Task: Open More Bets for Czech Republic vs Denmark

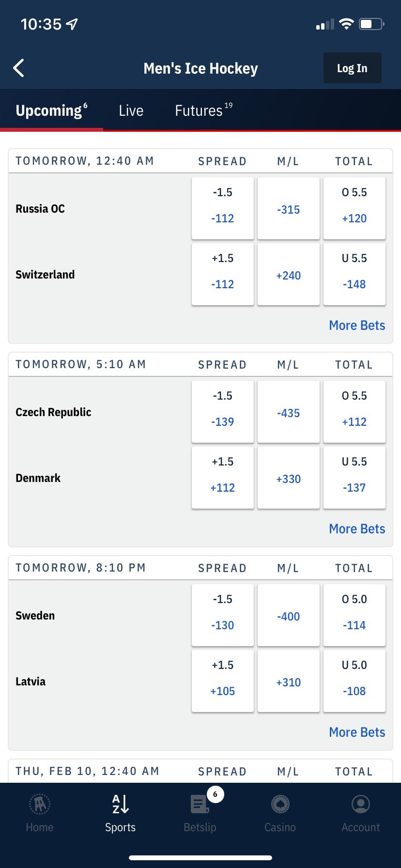Action: pyautogui.click(x=357, y=529)
